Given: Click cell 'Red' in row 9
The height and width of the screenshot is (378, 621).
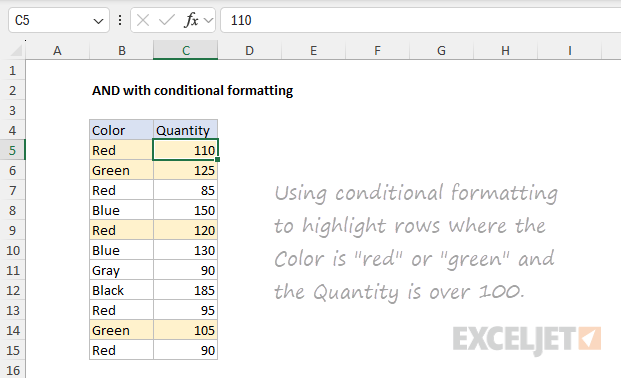Looking at the screenshot, I should click(x=122, y=230).
